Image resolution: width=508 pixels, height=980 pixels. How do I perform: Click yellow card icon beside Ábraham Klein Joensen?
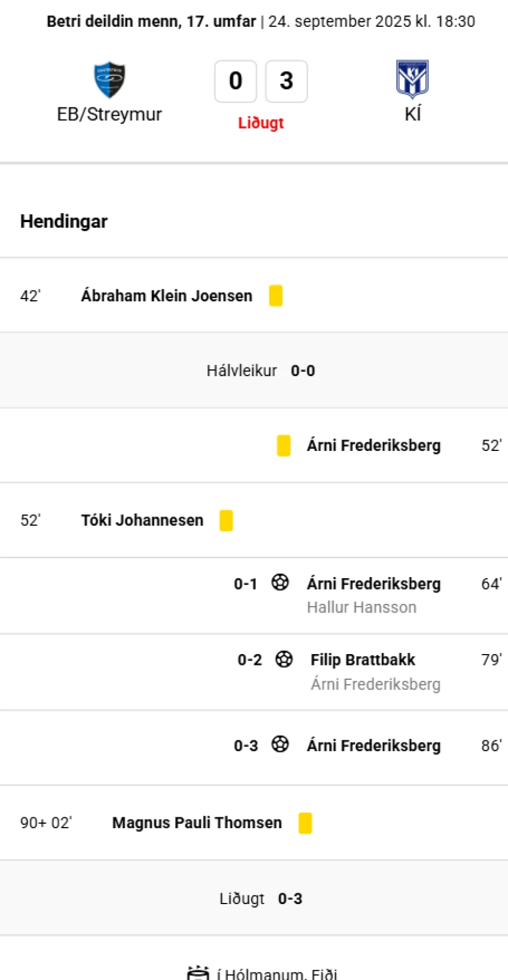(x=276, y=296)
